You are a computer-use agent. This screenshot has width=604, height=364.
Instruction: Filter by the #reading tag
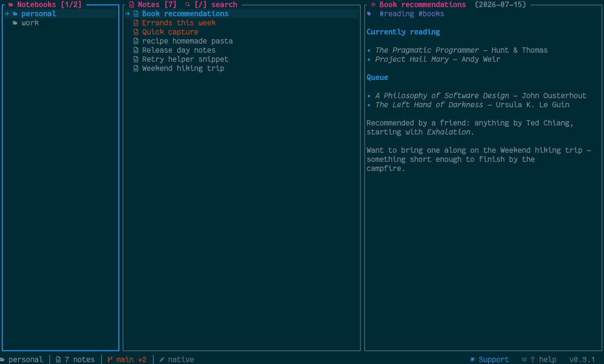(x=397, y=14)
